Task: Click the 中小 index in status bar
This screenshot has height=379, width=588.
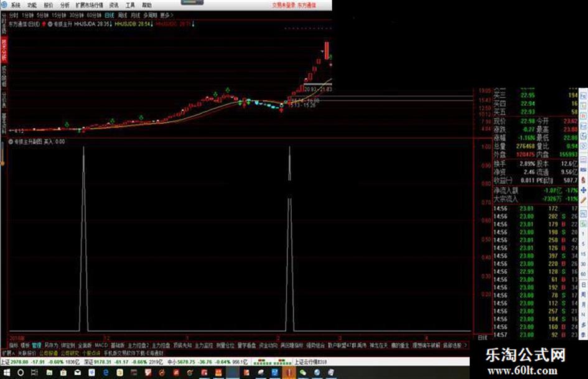Action: pyautogui.click(x=207, y=362)
